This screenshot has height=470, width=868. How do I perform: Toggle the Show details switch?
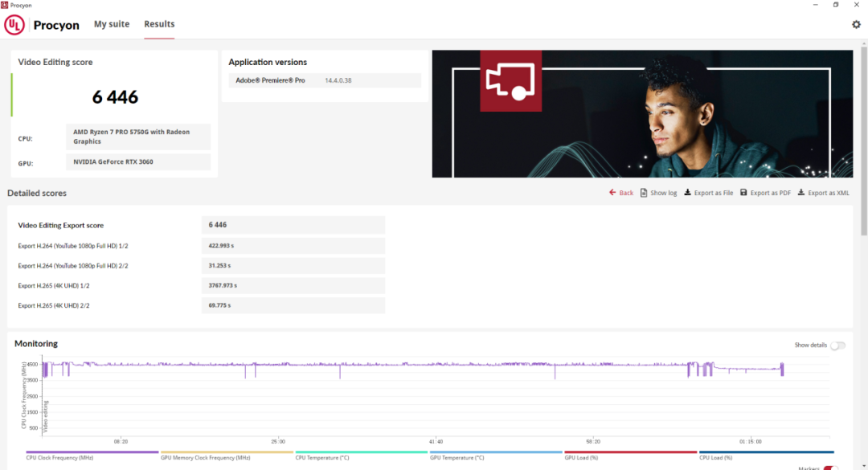click(x=837, y=345)
